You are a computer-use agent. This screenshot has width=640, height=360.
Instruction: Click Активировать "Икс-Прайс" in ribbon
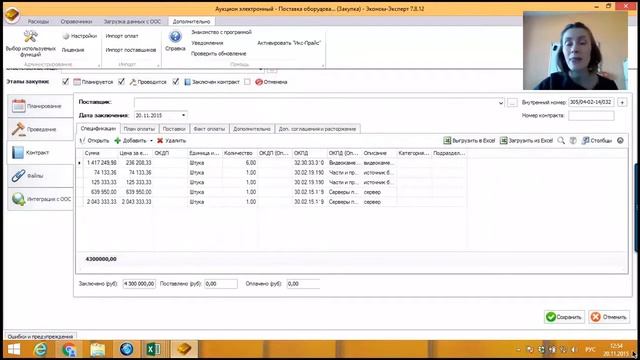[289, 42]
